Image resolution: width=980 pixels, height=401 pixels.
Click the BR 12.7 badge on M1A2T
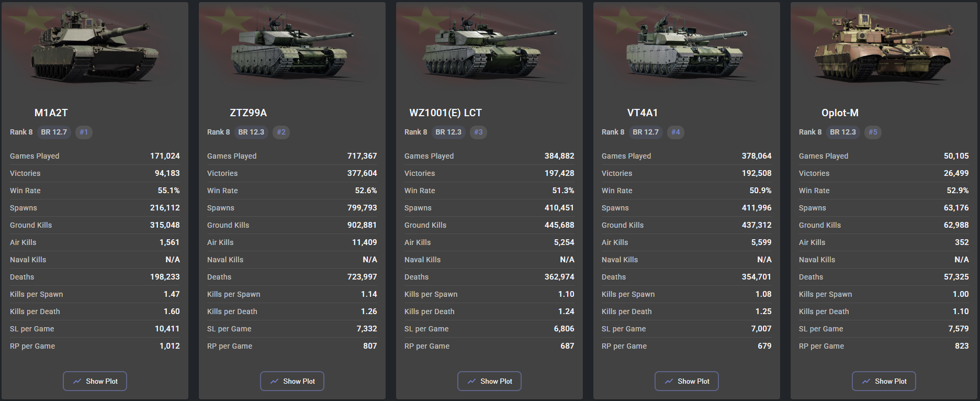(54, 132)
